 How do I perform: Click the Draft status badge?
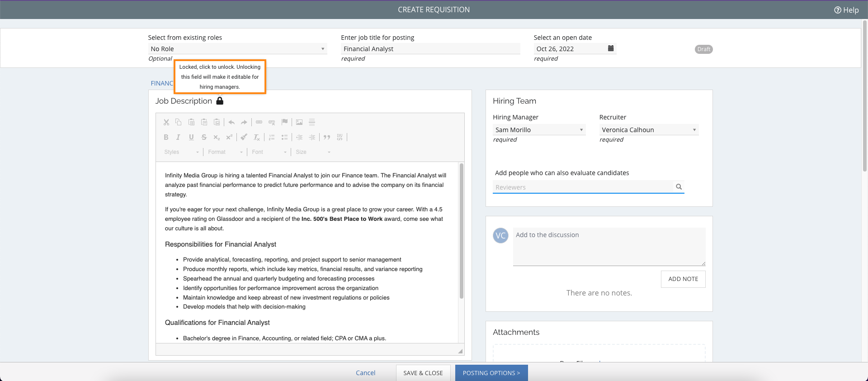tap(703, 49)
